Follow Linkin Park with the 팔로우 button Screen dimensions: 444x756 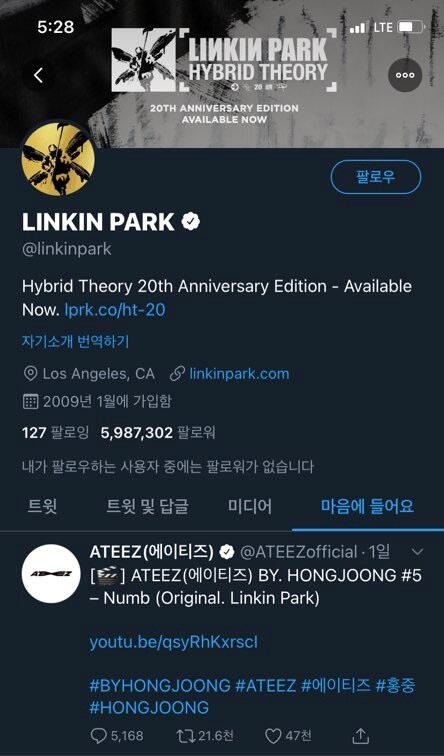click(376, 177)
